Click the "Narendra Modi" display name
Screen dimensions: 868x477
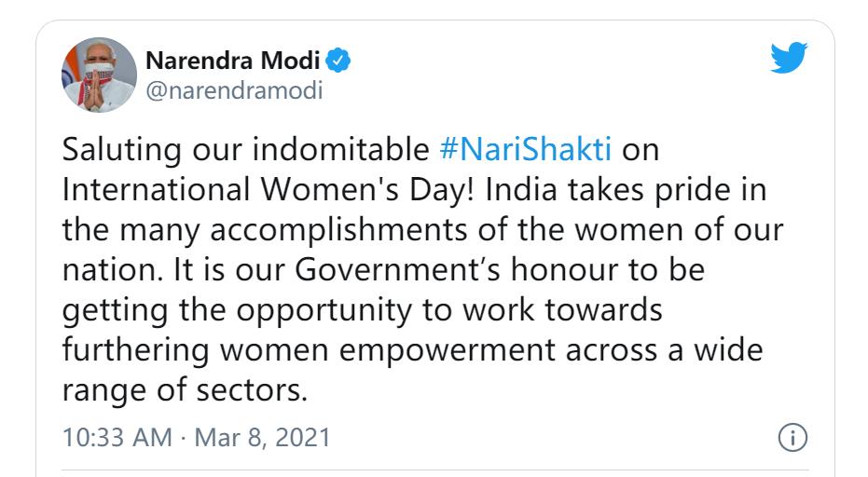(x=233, y=63)
